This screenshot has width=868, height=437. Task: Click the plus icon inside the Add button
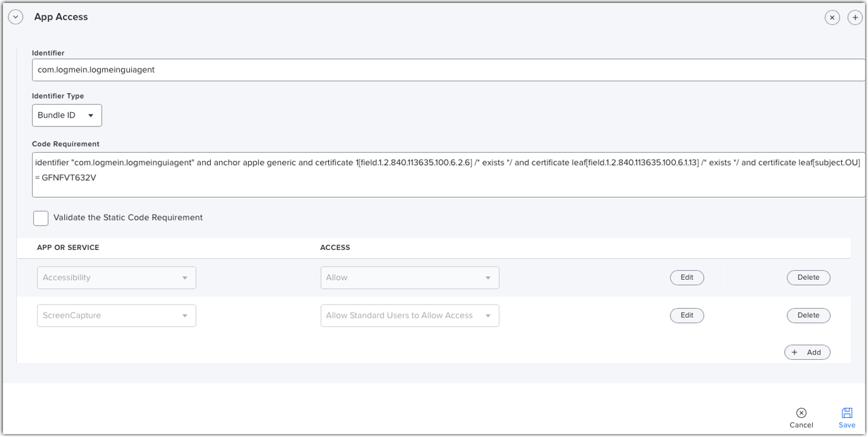click(x=794, y=352)
